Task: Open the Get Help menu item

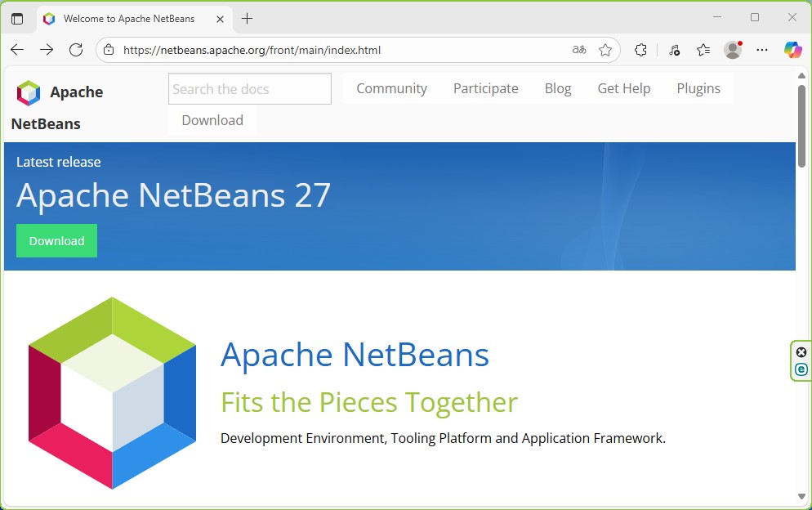Action: (623, 88)
